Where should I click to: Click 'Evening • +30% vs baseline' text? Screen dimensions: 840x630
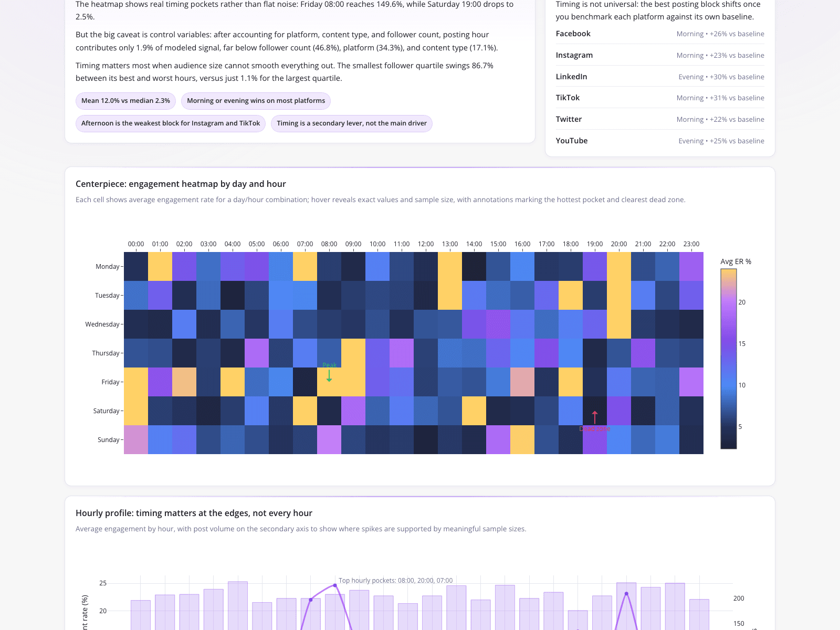[x=721, y=77]
